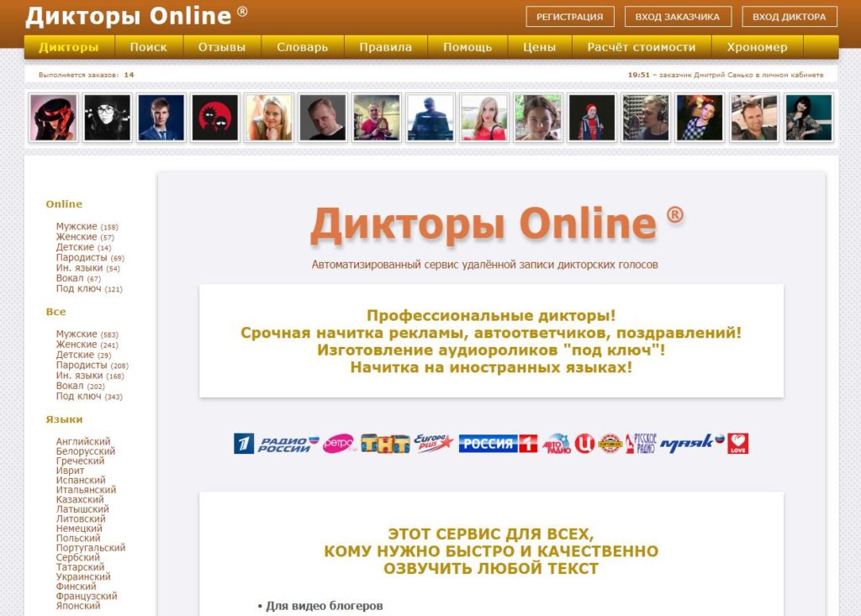
Task: Click the Europa Plus logo
Action: (x=434, y=443)
